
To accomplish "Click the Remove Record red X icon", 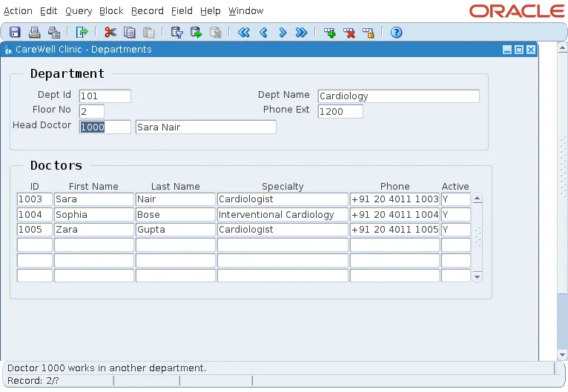I will [x=349, y=32].
